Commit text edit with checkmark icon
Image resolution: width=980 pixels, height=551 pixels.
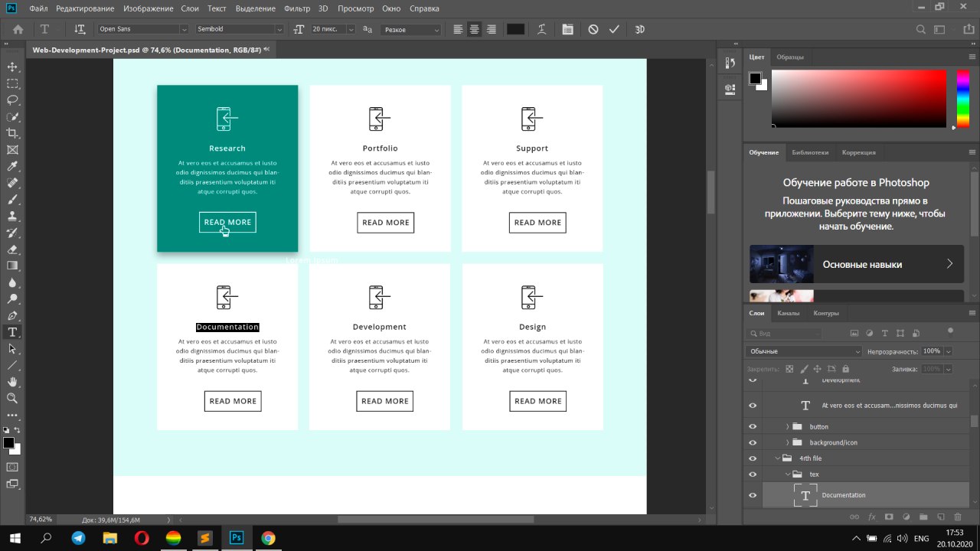[x=614, y=29]
